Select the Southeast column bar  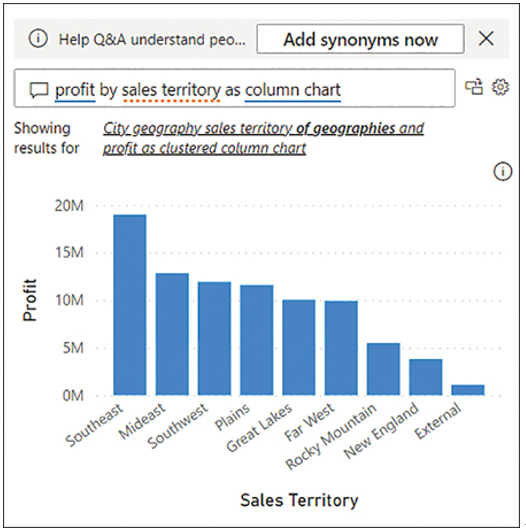click(x=130, y=305)
